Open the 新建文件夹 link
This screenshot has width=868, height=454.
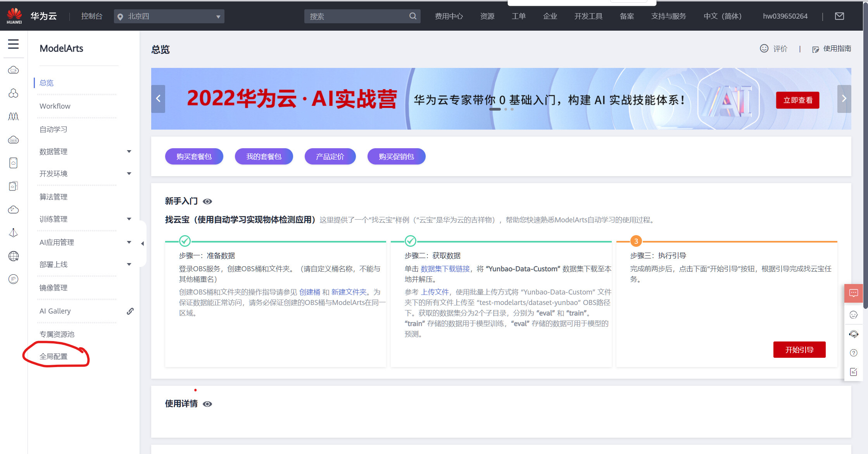tap(349, 292)
